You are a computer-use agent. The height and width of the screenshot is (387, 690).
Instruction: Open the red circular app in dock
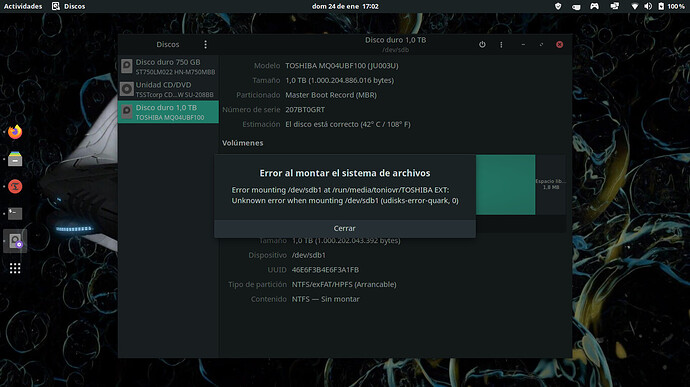point(15,186)
